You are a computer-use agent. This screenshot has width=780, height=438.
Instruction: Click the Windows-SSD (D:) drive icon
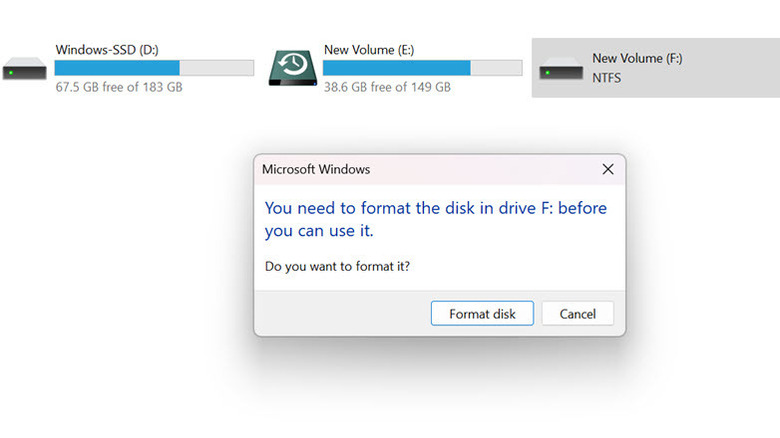pos(24,71)
